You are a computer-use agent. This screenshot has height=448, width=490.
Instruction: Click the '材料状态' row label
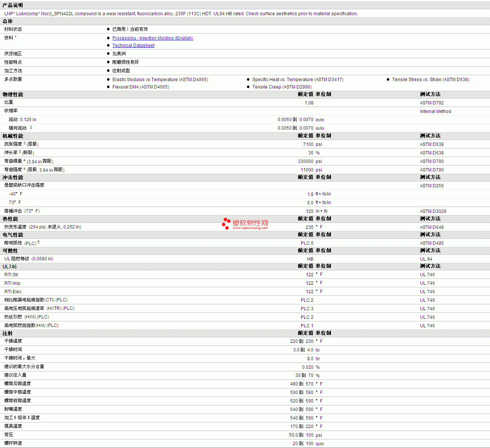point(13,29)
